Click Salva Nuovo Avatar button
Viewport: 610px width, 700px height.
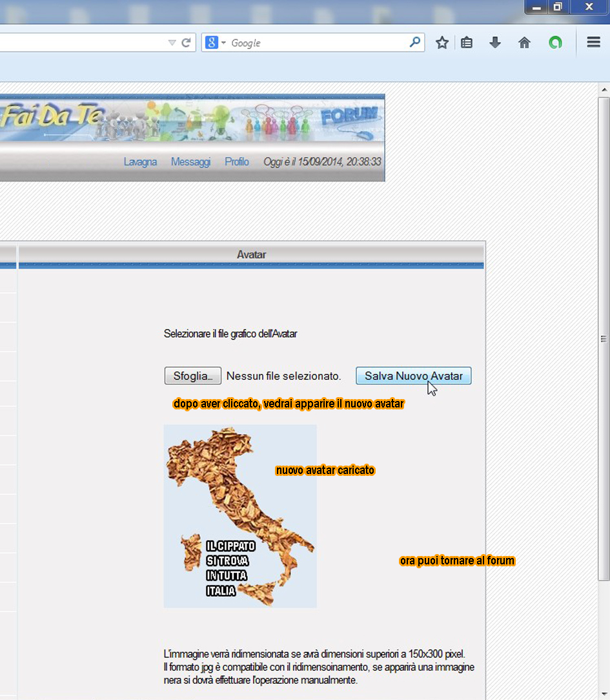click(x=414, y=376)
